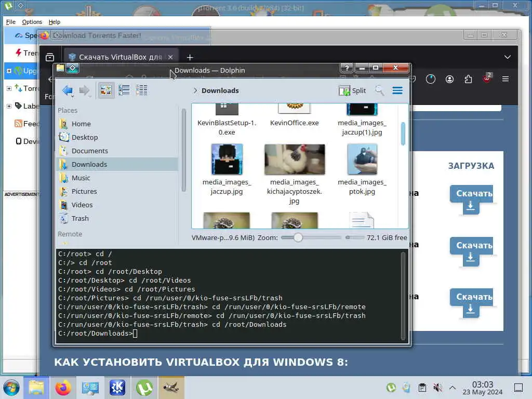Expand the Labels tree item in uTorrent
The width and height of the screenshot is (532, 399).
coord(9,106)
